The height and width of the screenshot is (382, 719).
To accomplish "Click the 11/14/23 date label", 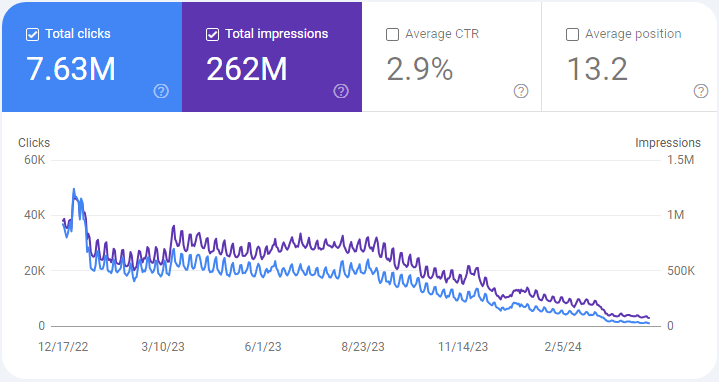I will coord(463,347).
